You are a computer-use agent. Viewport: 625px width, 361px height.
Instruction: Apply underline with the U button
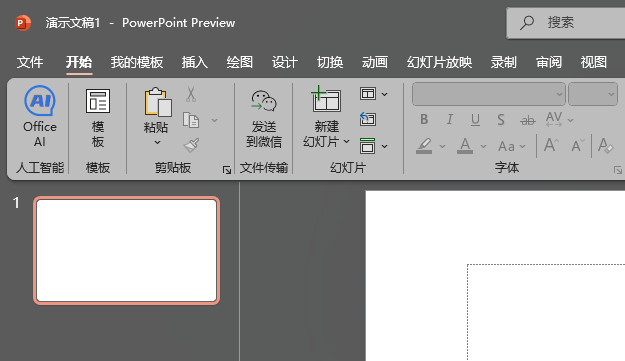coord(475,120)
